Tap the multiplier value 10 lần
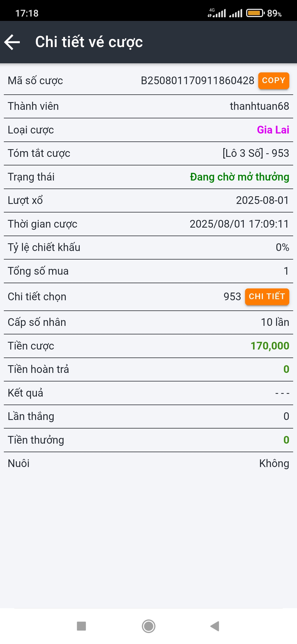Image resolution: width=297 pixels, height=644 pixels. pyautogui.click(x=275, y=322)
